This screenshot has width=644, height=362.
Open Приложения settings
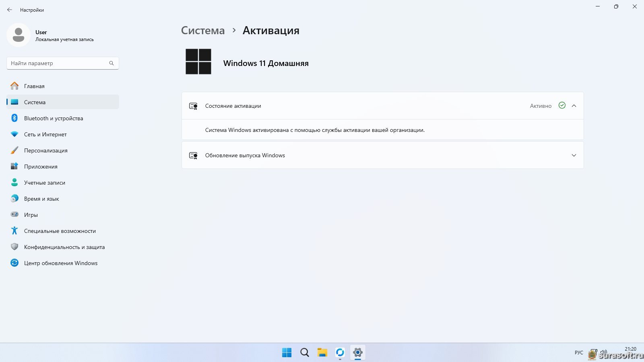(63, 166)
